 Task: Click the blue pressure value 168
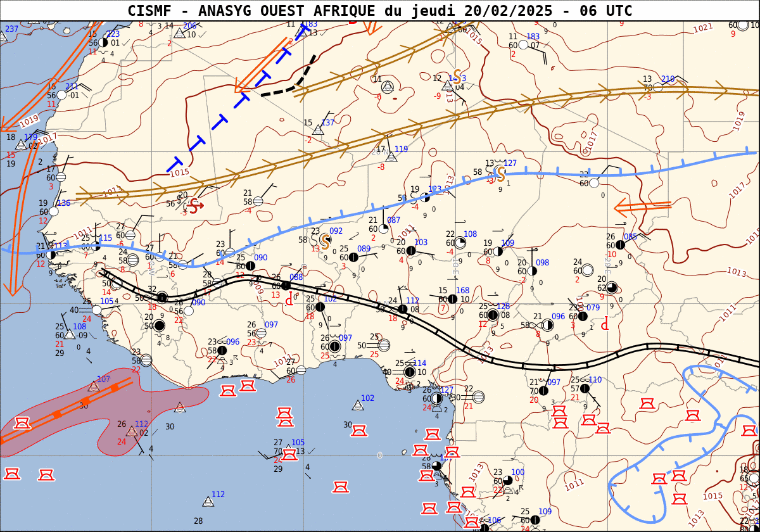tap(462, 291)
